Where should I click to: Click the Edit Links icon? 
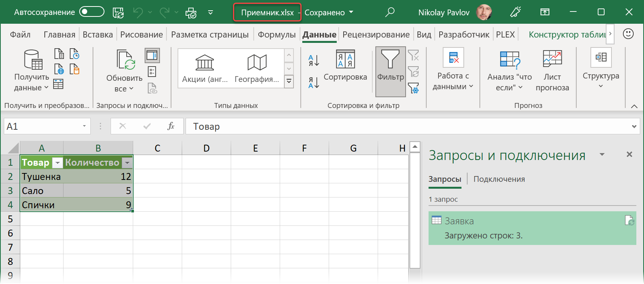tap(152, 88)
